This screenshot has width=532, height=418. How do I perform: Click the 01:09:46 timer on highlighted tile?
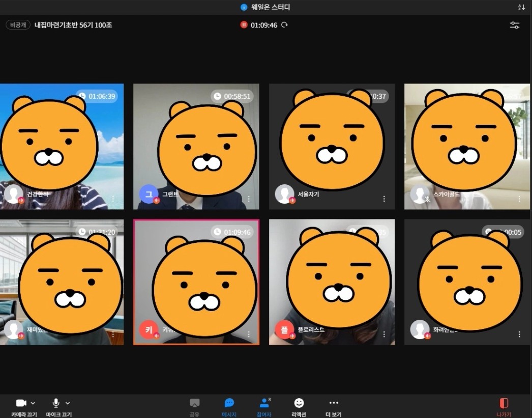tap(232, 232)
